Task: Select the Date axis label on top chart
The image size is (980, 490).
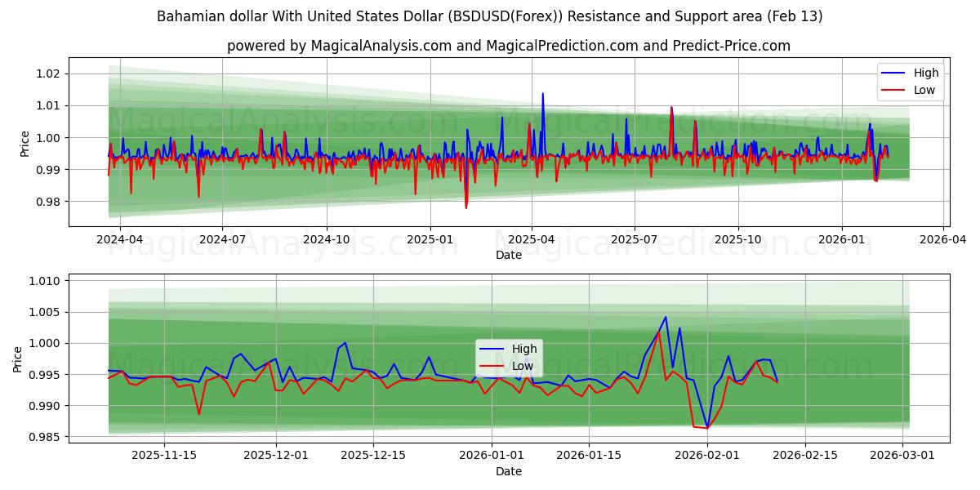Action: pos(510,256)
